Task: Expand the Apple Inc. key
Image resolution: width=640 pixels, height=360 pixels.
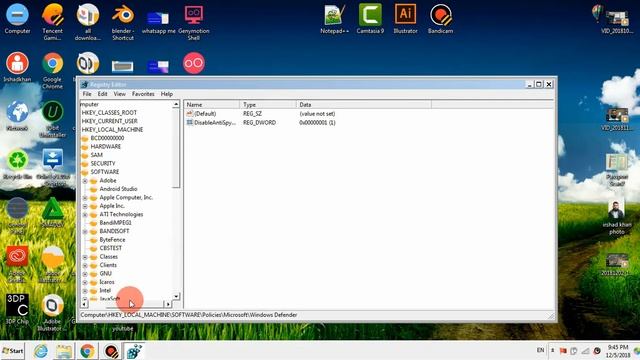Action: (x=85, y=206)
